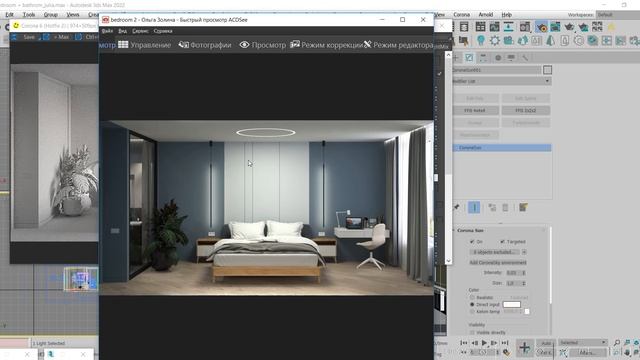640x360 pixels.
Task: Open the Hierarchy tab in command panel
Action: (x=483, y=58)
